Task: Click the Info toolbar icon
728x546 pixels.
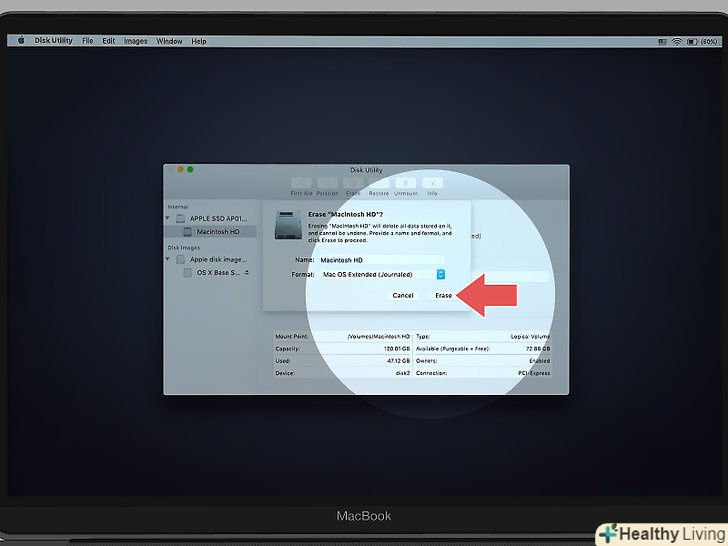Action: 432,182
